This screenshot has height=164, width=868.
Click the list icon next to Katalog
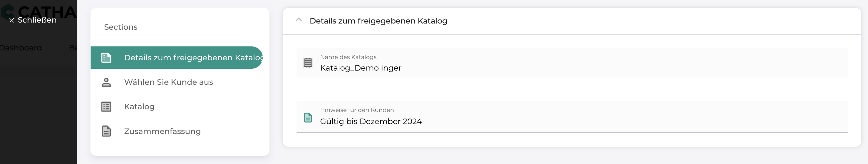click(106, 107)
